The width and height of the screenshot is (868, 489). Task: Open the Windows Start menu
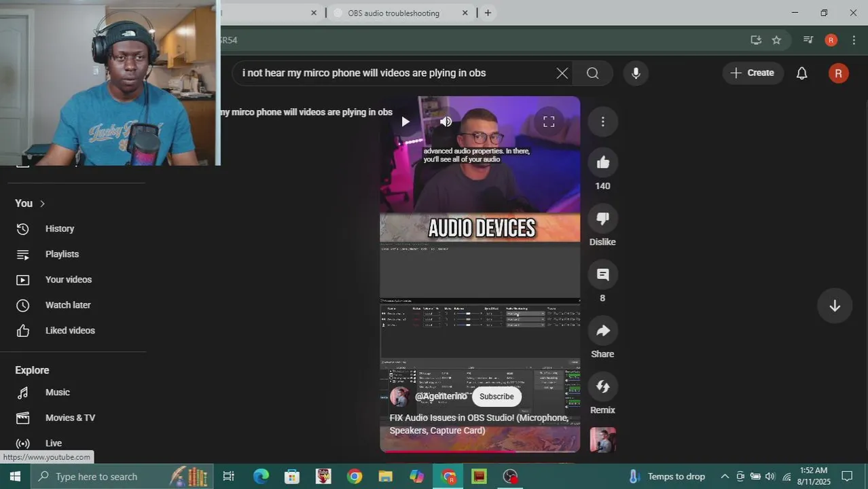point(15,477)
